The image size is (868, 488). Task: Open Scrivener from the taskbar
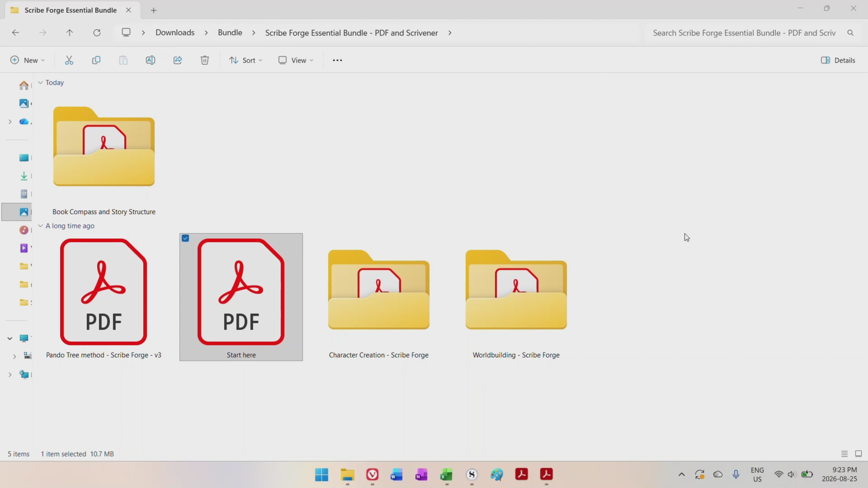pos(472,474)
